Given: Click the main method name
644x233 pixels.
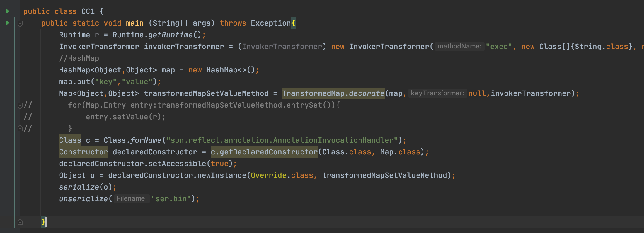Looking at the screenshot, I should click(135, 23).
